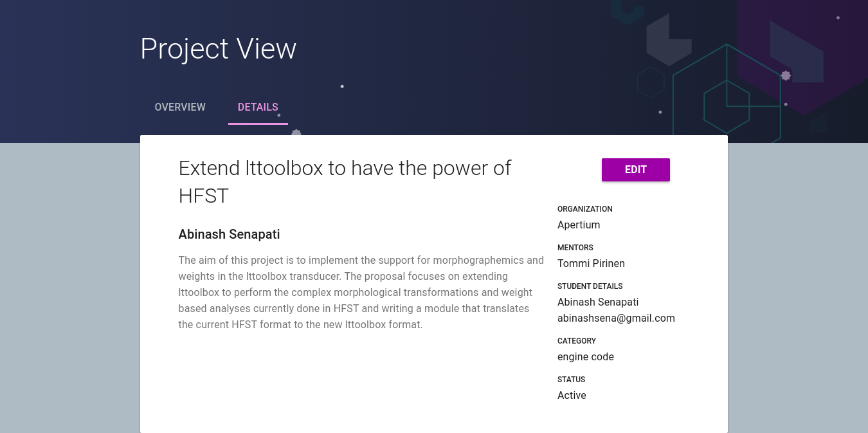Click the project description paragraph
The width and height of the screenshot is (868, 433).
coord(361,292)
